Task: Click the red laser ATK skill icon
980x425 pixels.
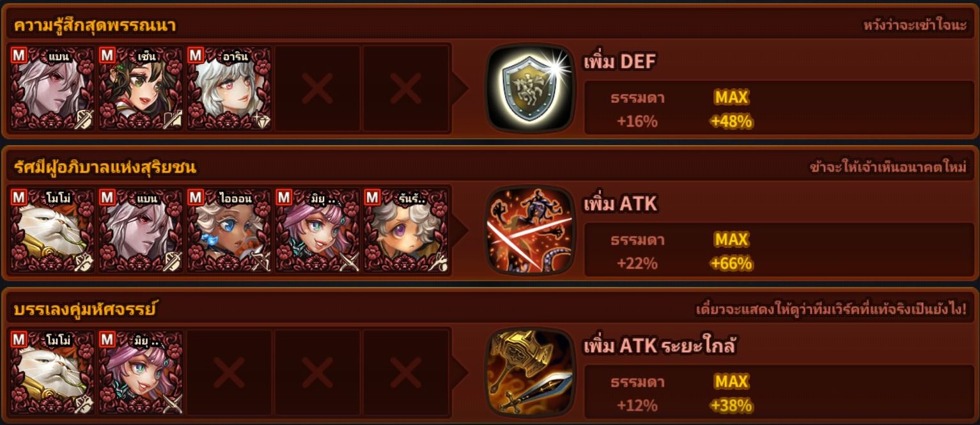Action: 531,230
